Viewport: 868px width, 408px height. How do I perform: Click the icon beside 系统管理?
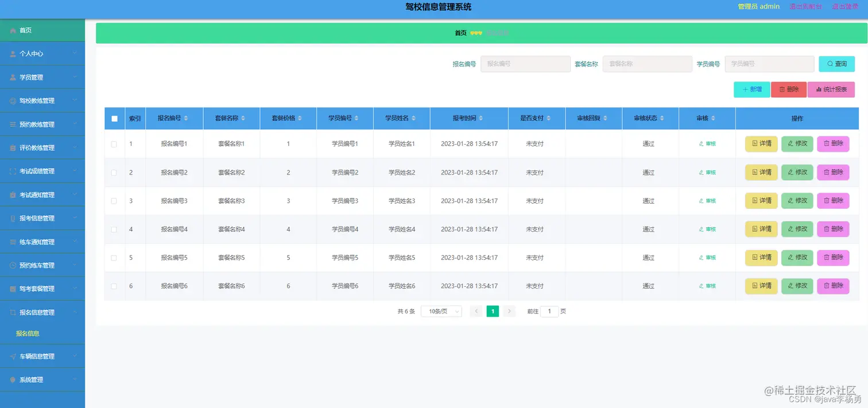pyautogui.click(x=13, y=380)
